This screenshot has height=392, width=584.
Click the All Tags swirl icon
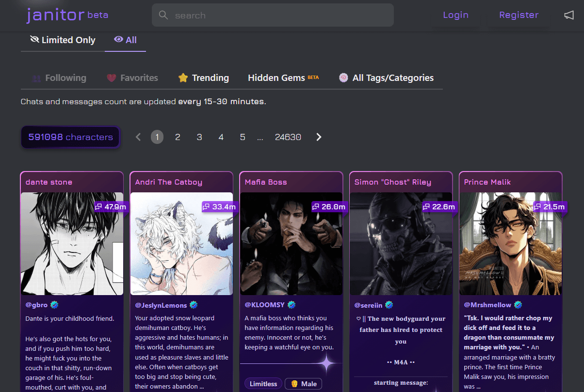click(x=343, y=78)
